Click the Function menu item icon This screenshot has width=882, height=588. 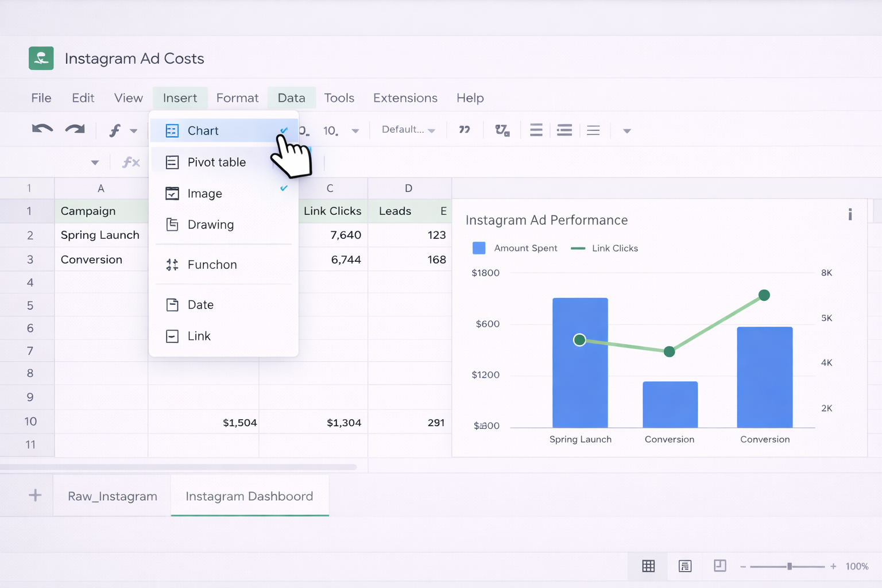click(172, 265)
